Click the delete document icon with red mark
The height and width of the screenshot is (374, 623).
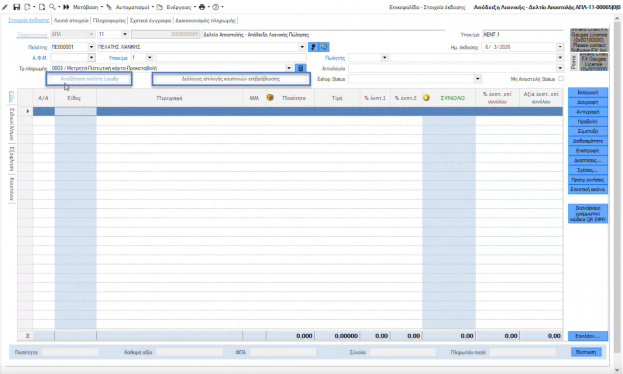[42, 7]
